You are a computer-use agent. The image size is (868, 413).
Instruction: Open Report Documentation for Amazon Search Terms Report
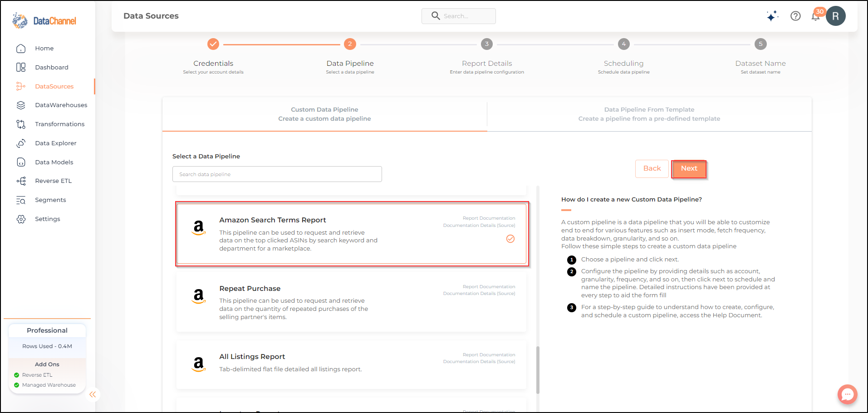489,218
